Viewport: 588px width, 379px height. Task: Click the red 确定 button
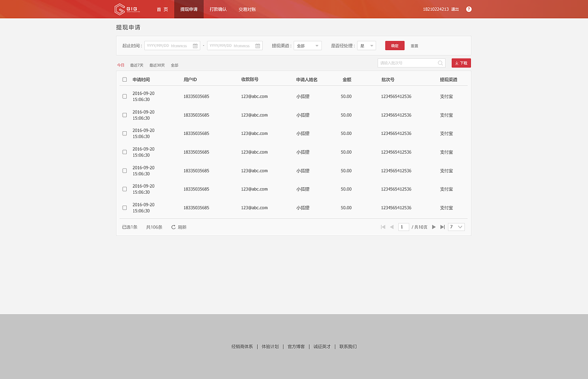pyautogui.click(x=395, y=46)
